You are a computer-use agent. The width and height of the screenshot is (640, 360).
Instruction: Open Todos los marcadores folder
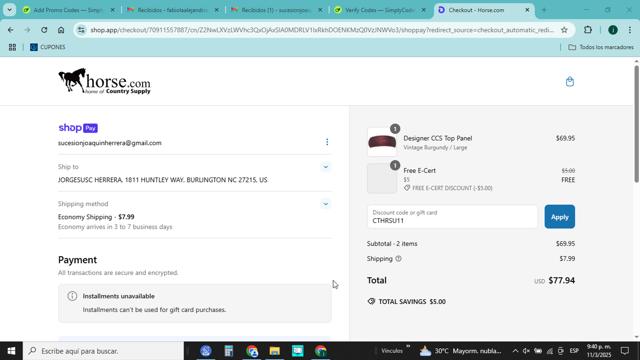pos(601,47)
